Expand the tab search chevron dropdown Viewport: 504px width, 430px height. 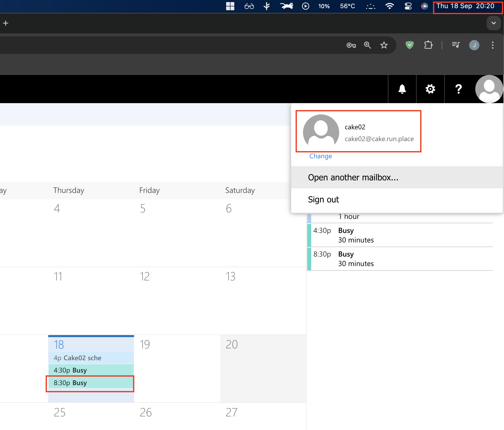pos(493,23)
